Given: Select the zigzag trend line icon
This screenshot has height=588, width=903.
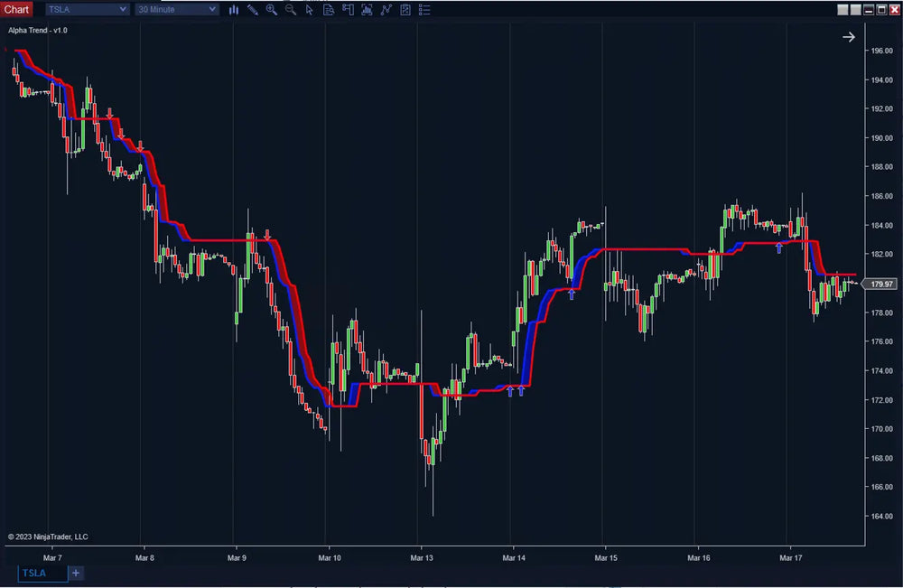Looking at the screenshot, I should coord(386,10).
